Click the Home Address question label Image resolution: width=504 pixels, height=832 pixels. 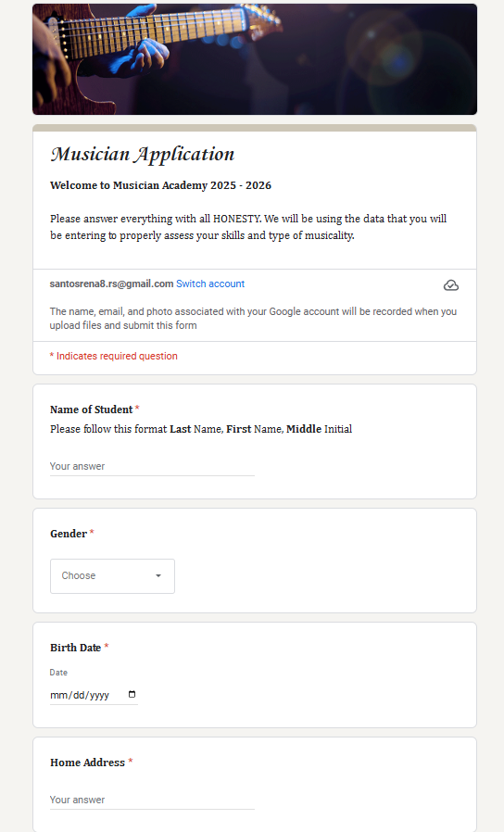87,763
